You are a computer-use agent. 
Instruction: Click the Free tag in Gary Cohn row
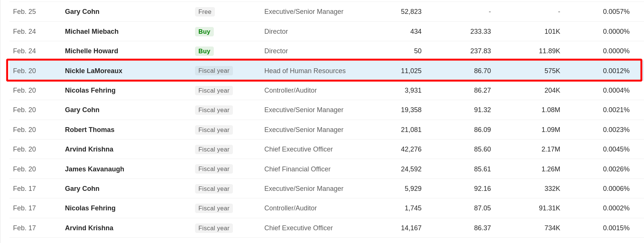pyautogui.click(x=205, y=12)
